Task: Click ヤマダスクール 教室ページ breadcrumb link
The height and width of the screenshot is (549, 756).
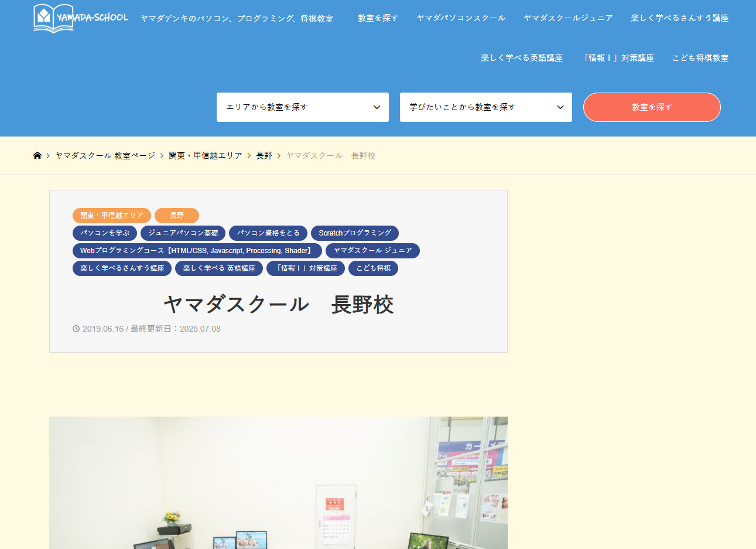Action: (x=105, y=155)
